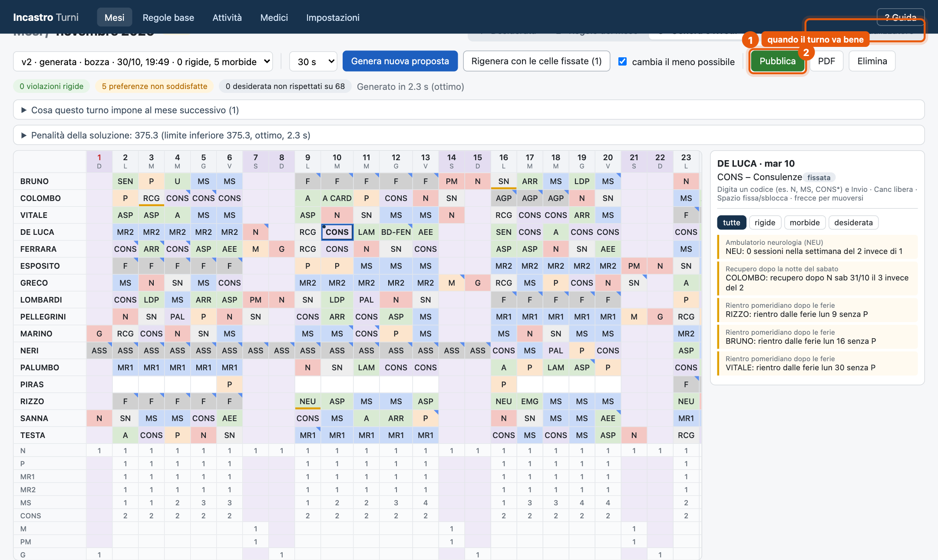Click LOMBARDI's LDP cell on day 3
Screen dimensions: 938x560
tap(151, 300)
